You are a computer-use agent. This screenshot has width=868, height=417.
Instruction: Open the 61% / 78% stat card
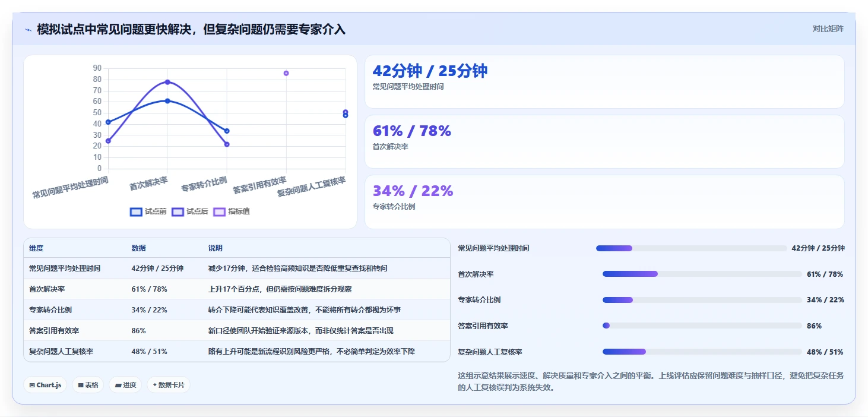[x=604, y=142]
